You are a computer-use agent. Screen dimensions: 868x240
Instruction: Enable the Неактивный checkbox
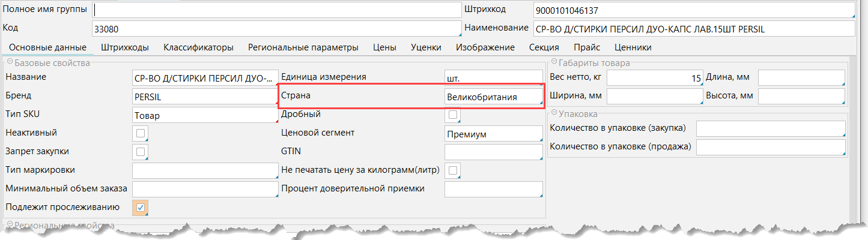[x=141, y=133]
